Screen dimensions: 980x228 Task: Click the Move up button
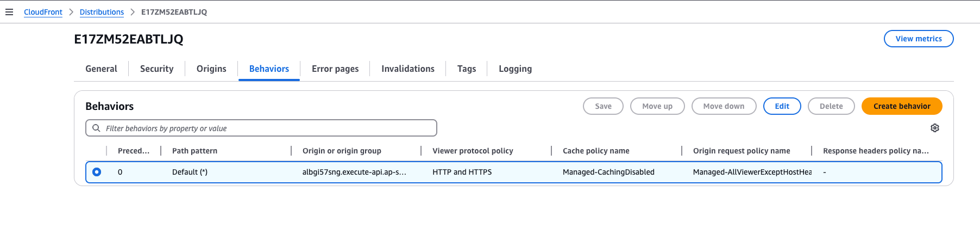657,106
